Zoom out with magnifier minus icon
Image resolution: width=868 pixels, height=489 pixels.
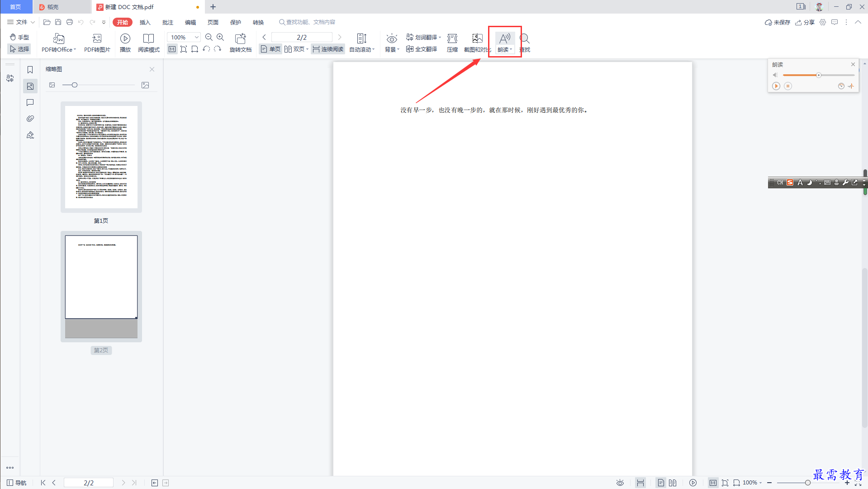(209, 37)
